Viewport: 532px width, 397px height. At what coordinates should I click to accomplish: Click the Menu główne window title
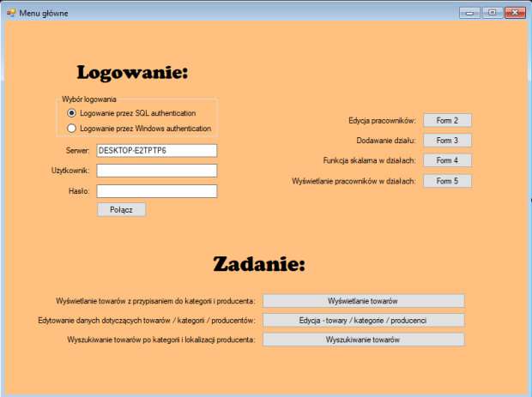[x=44, y=13]
